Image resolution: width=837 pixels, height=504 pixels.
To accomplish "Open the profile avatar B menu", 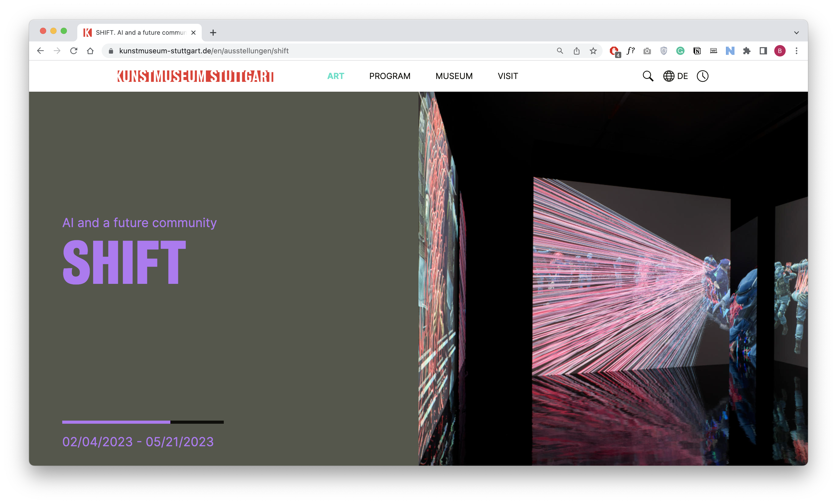I will click(x=780, y=51).
